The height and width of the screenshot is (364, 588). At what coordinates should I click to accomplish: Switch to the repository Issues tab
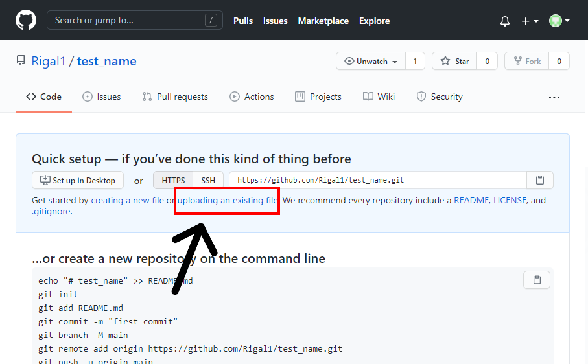coord(102,97)
